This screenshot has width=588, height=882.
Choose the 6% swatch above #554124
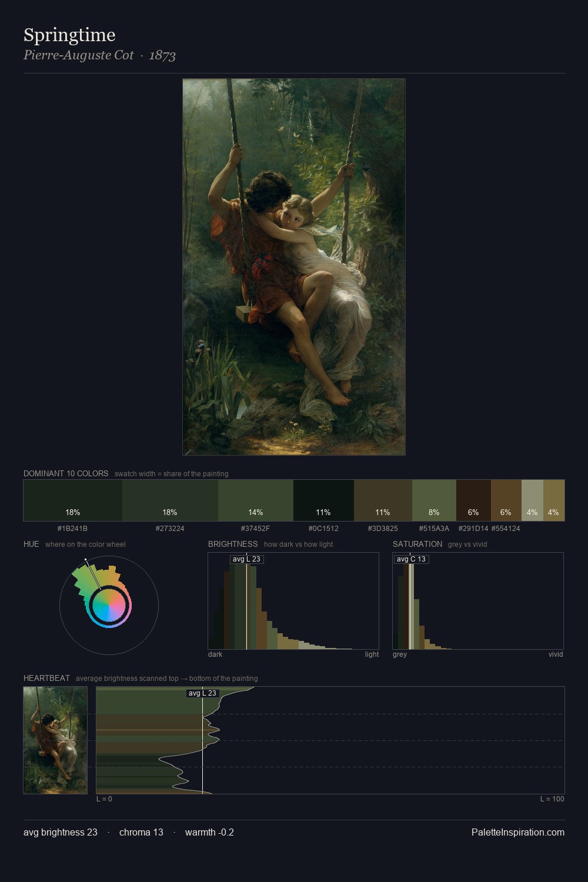pos(506,500)
